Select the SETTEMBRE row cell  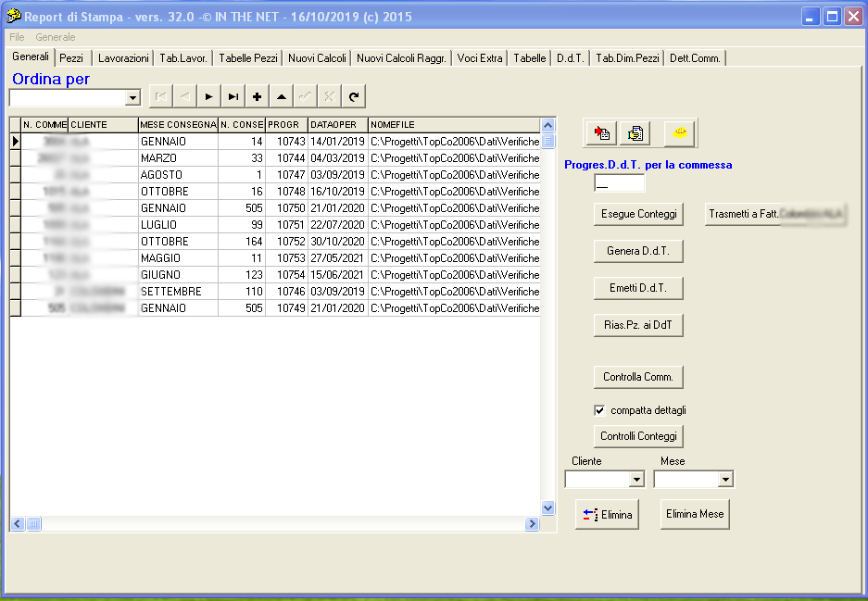[178, 292]
